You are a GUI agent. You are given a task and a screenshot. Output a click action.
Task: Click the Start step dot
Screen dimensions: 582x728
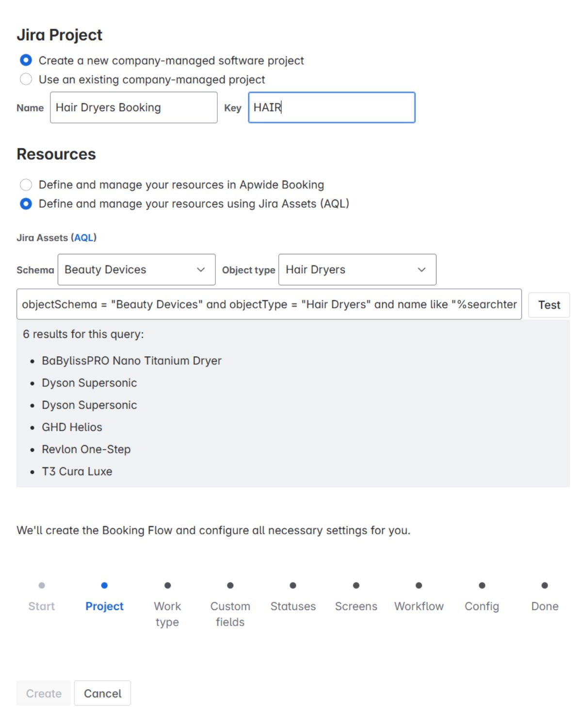[42, 585]
